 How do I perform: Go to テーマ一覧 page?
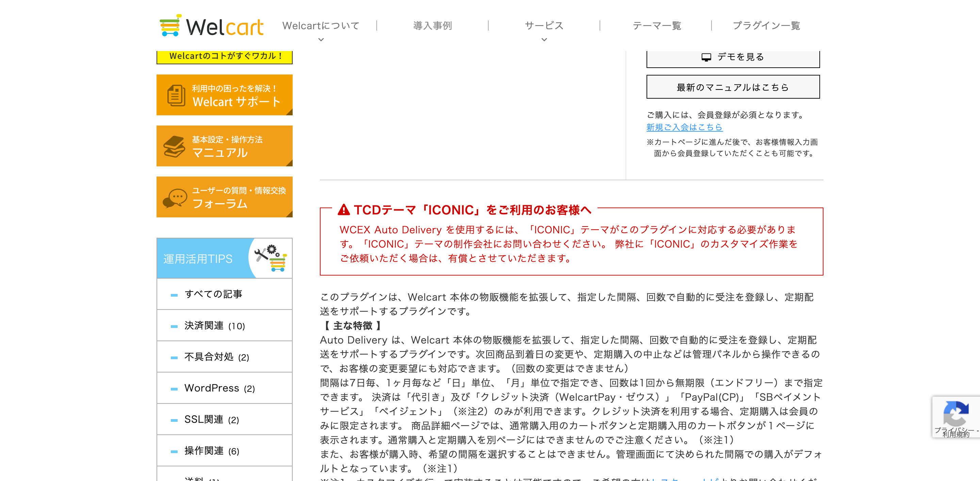657,26
